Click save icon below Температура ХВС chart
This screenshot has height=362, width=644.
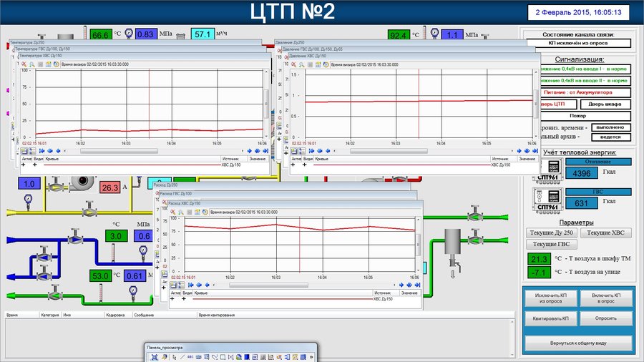click(x=24, y=151)
